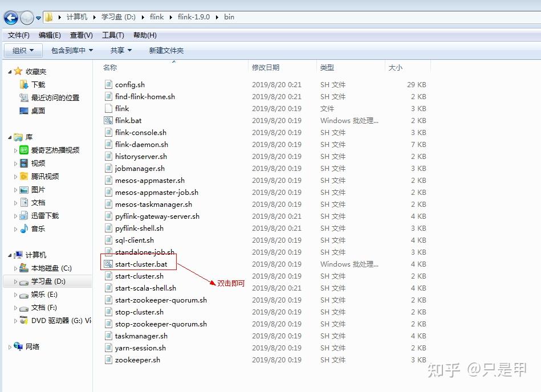Select the file pyflink-gateway-server.sh

(157, 216)
